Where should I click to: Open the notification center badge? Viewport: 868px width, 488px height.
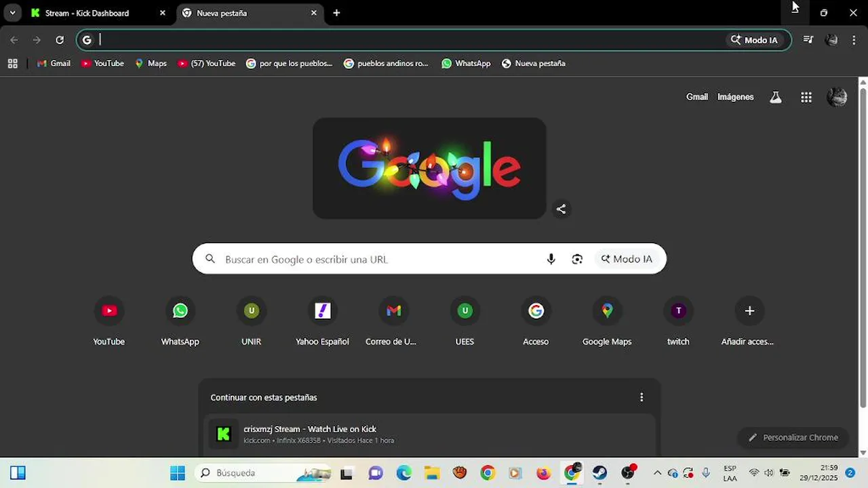tap(850, 473)
